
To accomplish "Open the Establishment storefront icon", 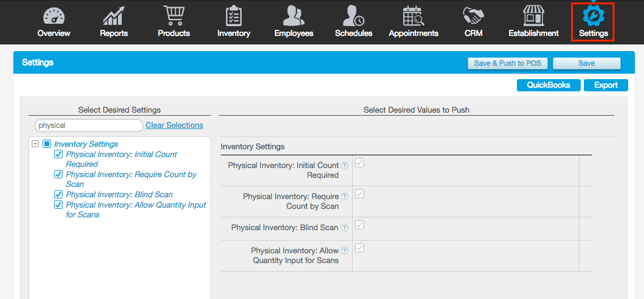I will (x=533, y=16).
